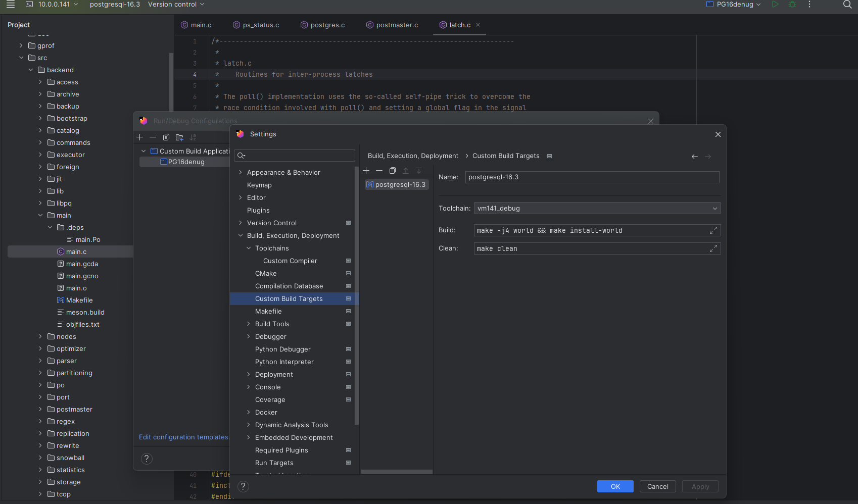858x504 pixels.
Task: Open the Version control dropdown
Action: coord(176,4)
